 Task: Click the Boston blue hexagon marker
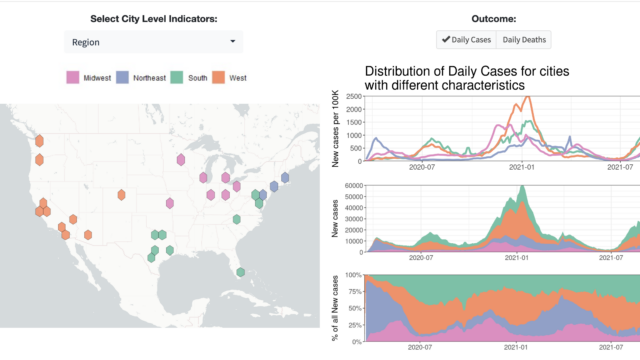[x=285, y=178]
